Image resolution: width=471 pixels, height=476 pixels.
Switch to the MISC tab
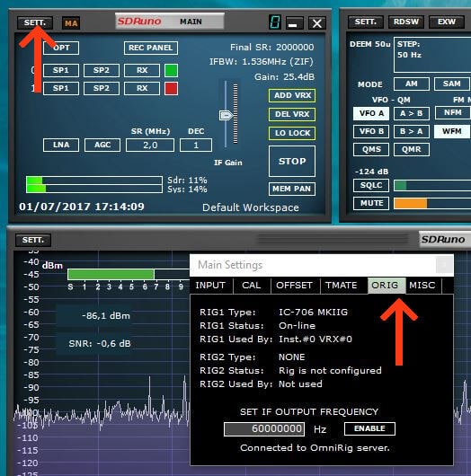pyautogui.click(x=422, y=286)
